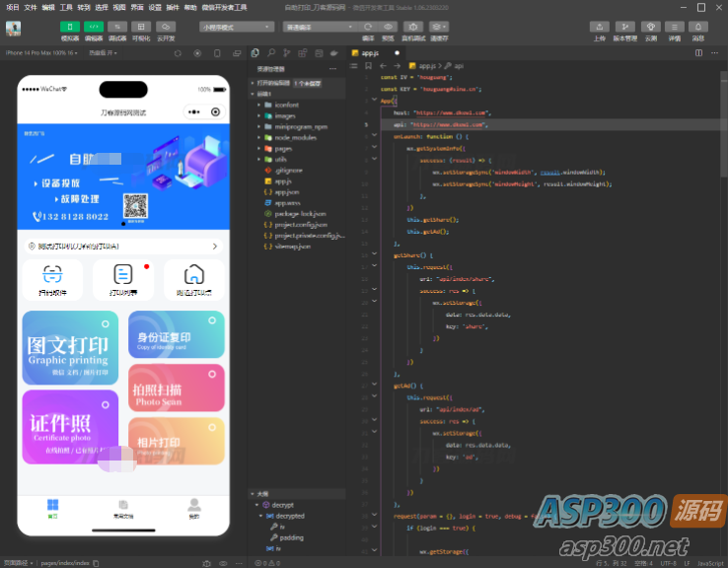Click the 清缓存 clear cache icon
The width and height of the screenshot is (728, 568).
439,27
